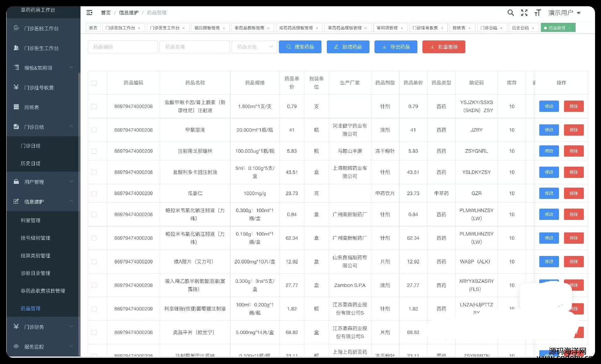Focus the 药品名称 input field
601x364 pixels.
195,47
